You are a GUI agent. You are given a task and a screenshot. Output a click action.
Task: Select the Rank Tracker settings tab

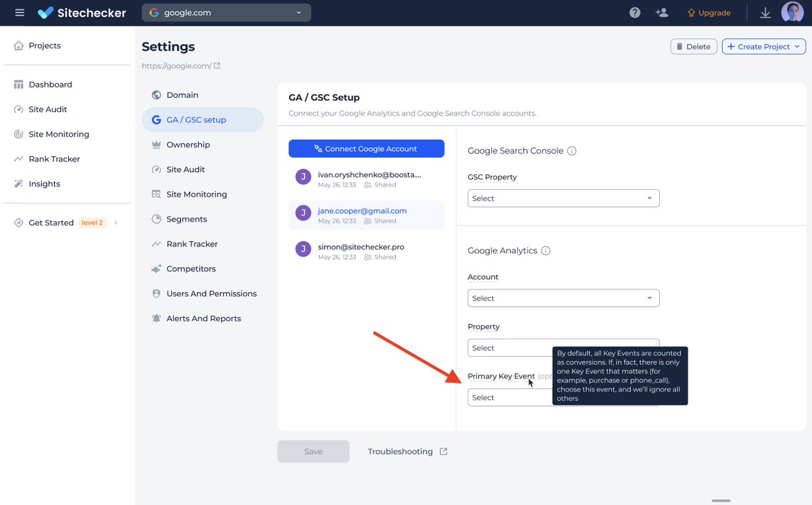(202, 244)
